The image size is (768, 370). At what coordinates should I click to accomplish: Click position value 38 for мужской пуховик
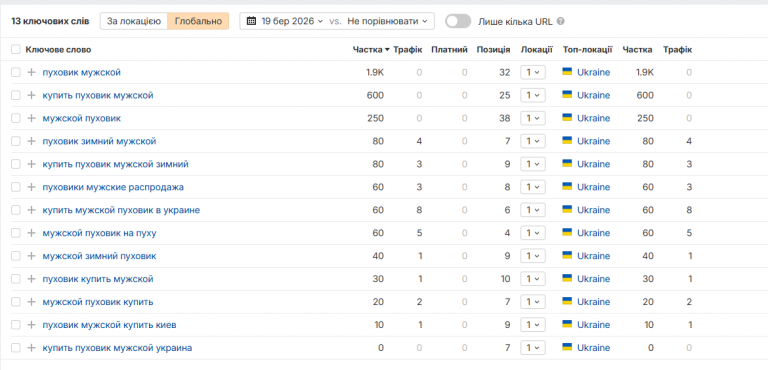pos(505,118)
